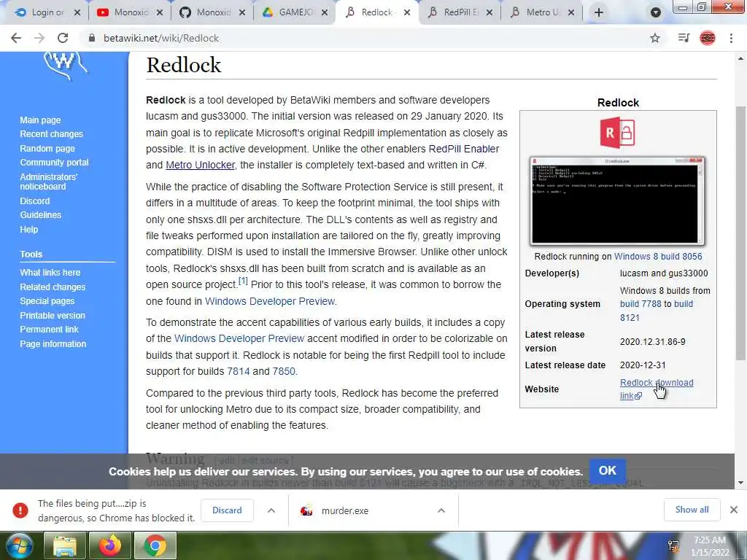Open the Redlock console screenshot thumbnail
Screen dimensions: 747x560
pos(617,201)
